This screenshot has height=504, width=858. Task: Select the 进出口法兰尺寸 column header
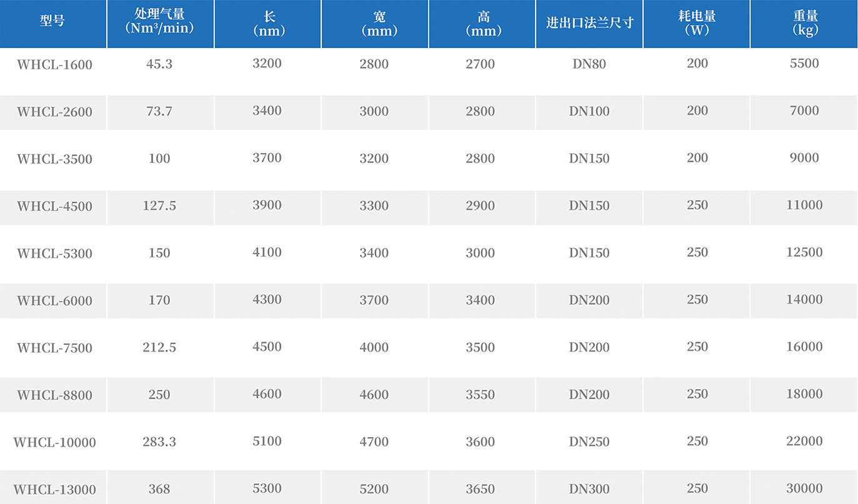pyautogui.click(x=589, y=23)
